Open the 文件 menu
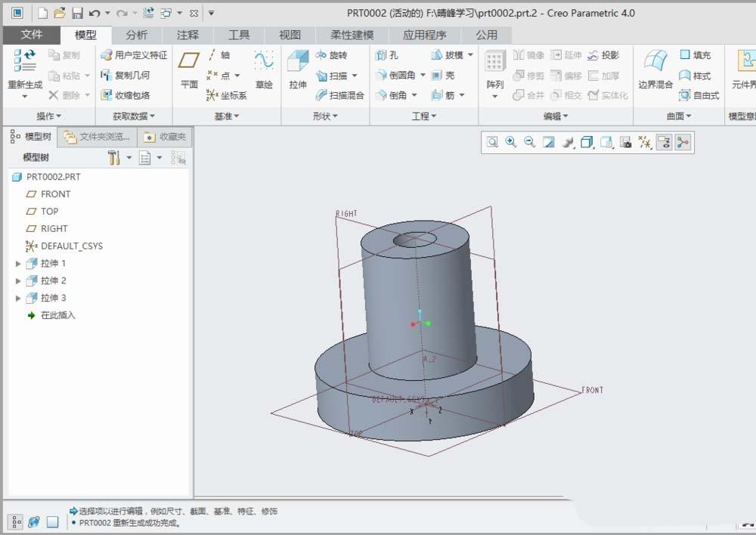This screenshot has width=756, height=535. point(32,35)
